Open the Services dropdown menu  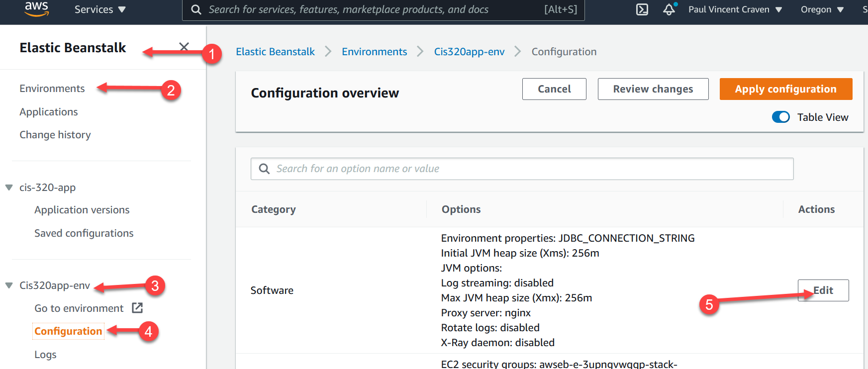pyautogui.click(x=100, y=9)
